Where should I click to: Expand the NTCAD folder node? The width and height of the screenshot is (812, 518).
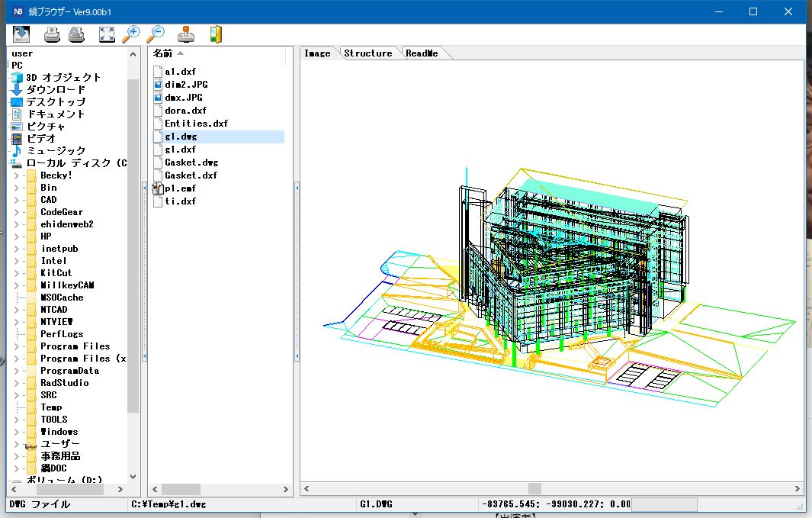(x=17, y=310)
